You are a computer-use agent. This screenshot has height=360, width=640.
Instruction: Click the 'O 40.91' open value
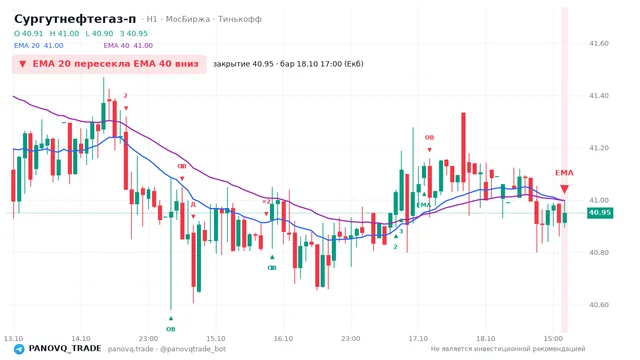29,33
